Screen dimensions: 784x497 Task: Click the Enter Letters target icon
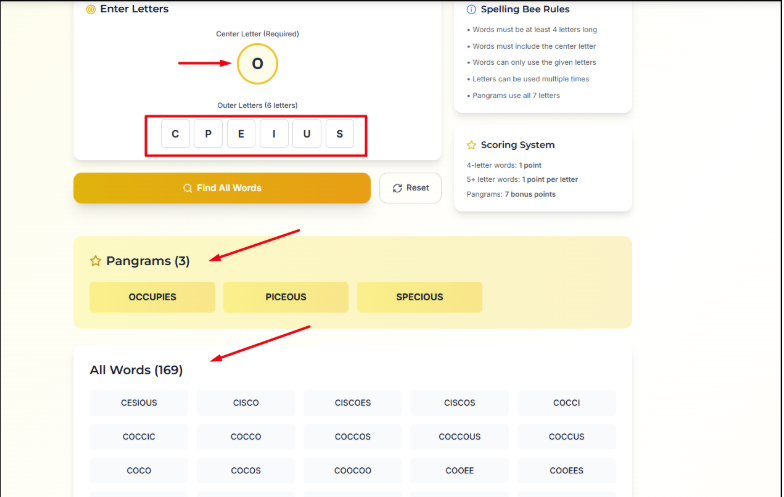(x=90, y=9)
